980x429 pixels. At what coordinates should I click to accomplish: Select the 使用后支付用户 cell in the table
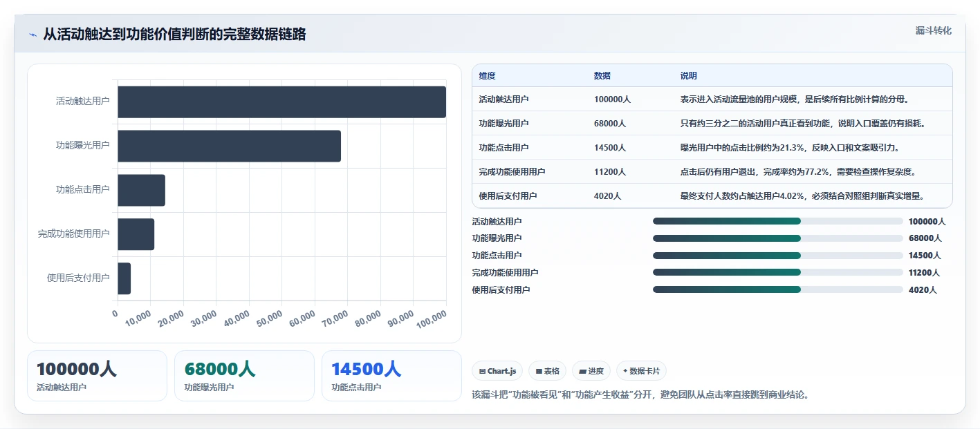508,196
